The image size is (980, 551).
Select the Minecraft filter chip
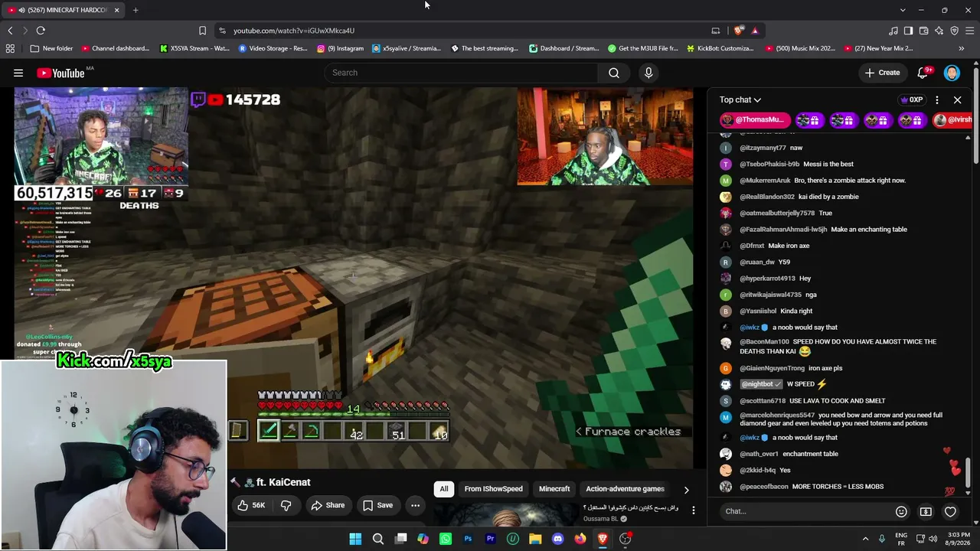tap(554, 489)
